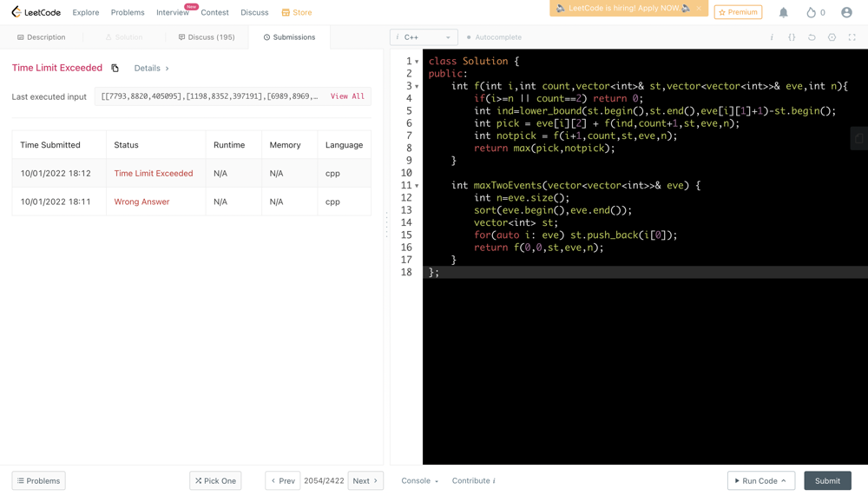868x496 pixels.
Task: Open the user profile avatar menu
Action: click(846, 12)
